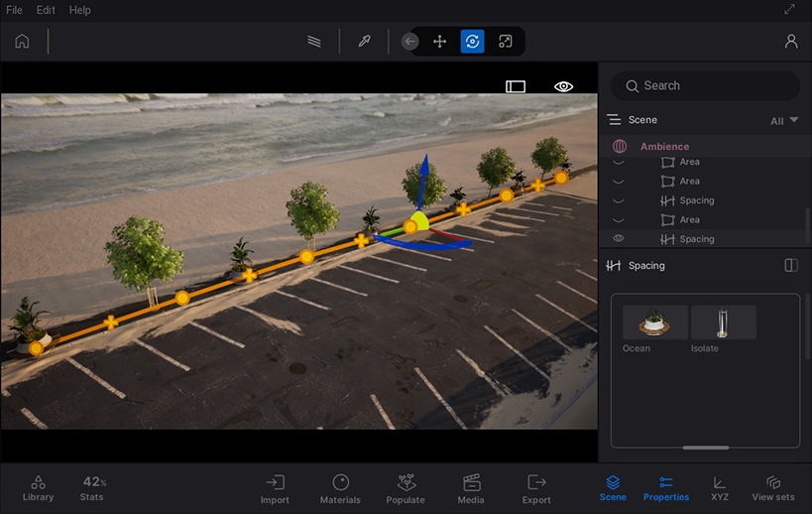The width and height of the screenshot is (812, 514).
Task: Toggle the viewport eye visibility icon
Action: coord(563,86)
